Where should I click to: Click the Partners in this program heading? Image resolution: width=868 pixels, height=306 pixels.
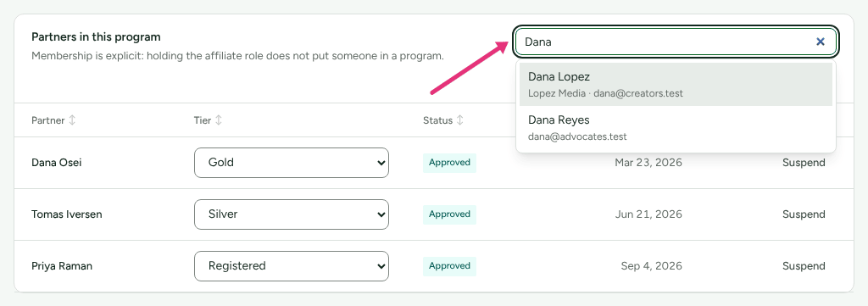pyautogui.click(x=96, y=37)
